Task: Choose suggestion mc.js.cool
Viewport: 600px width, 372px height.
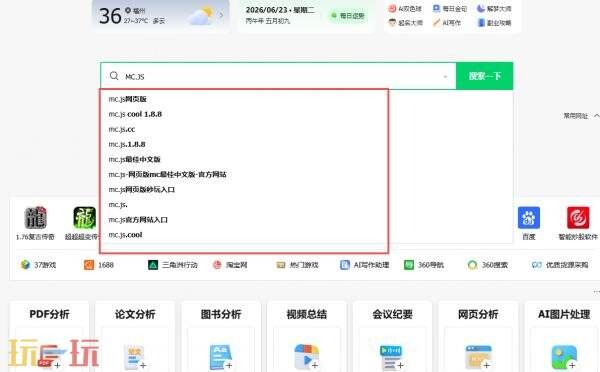Action: pos(125,235)
